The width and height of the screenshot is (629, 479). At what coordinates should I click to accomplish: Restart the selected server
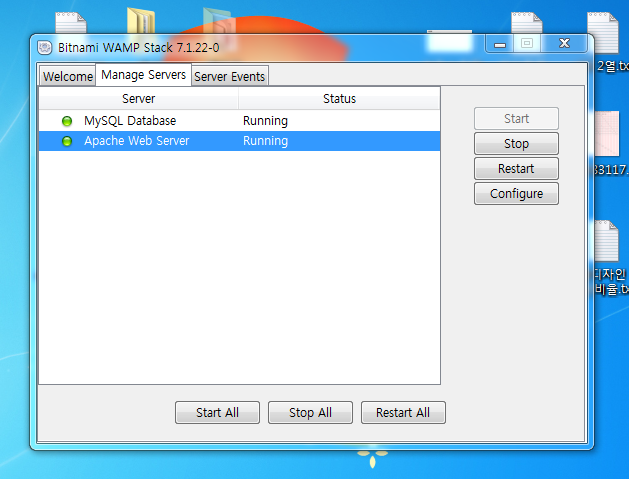[516, 168]
